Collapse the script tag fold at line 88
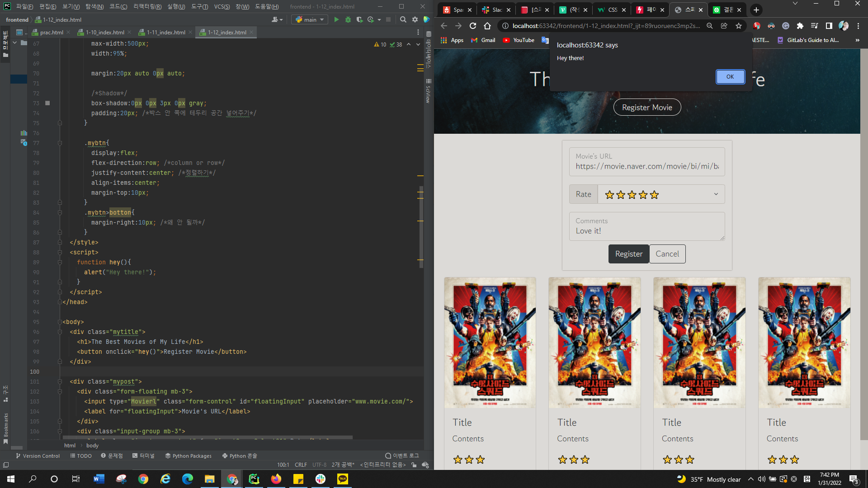868x488 pixels. (60, 253)
